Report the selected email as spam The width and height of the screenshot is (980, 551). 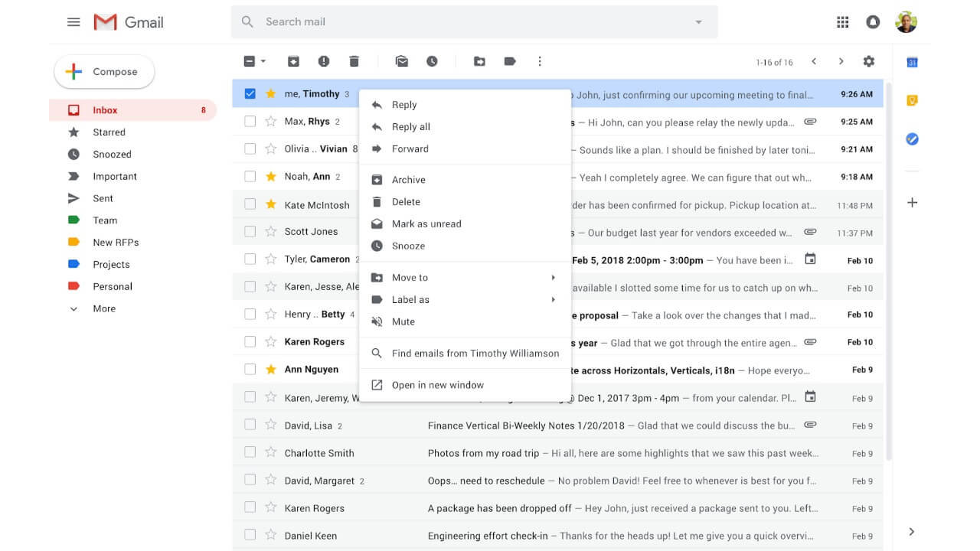pos(324,60)
